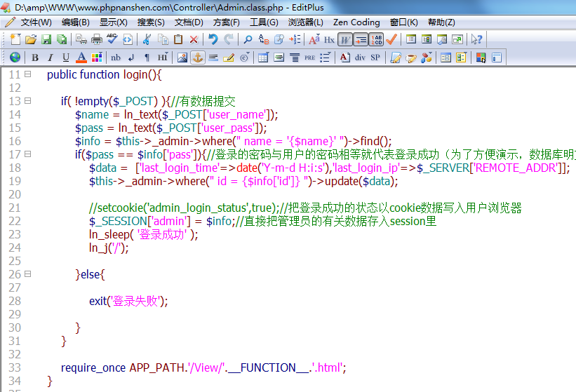Toggle the Word Wrap W button
Image resolution: width=576 pixels, height=392 pixels.
click(x=345, y=40)
